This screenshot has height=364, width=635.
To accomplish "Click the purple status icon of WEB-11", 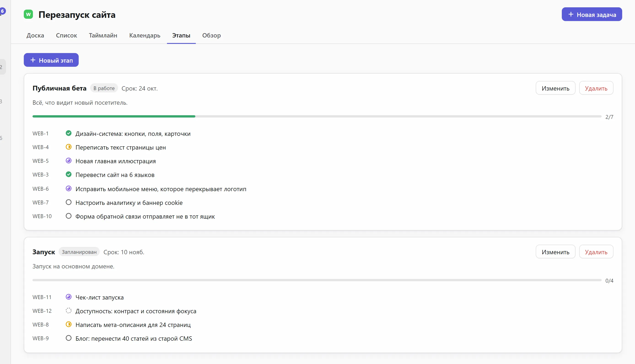I will coord(69,297).
